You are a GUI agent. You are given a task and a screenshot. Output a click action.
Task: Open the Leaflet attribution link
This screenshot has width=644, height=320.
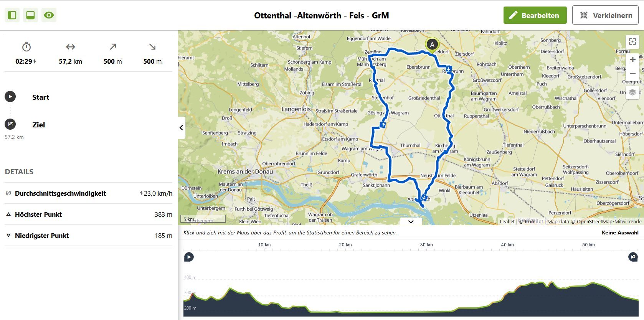pos(507,221)
